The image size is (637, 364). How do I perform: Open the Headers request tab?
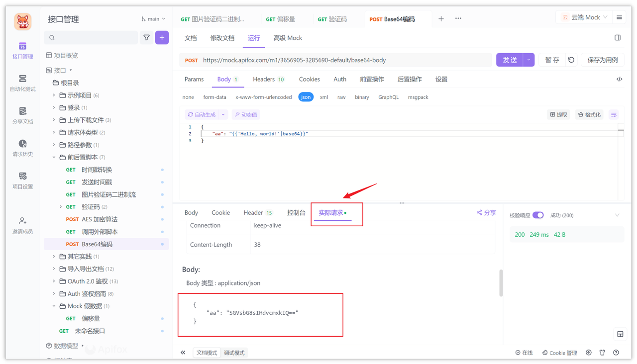point(268,80)
